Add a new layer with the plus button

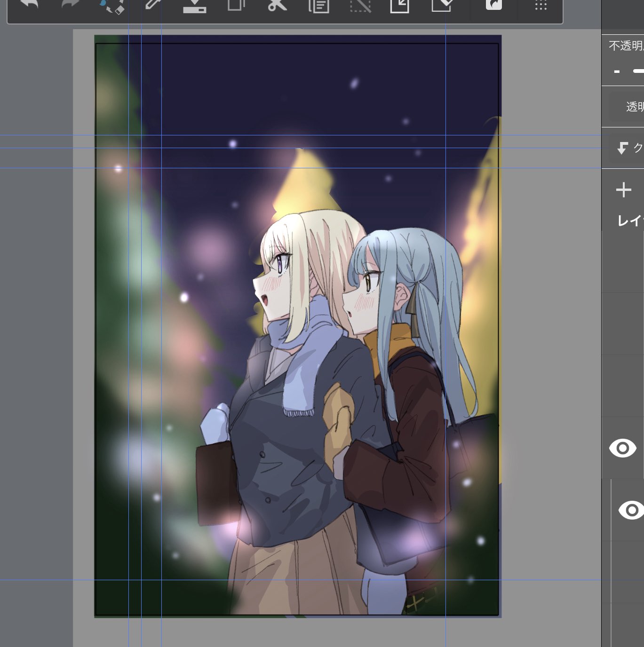(624, 190)
